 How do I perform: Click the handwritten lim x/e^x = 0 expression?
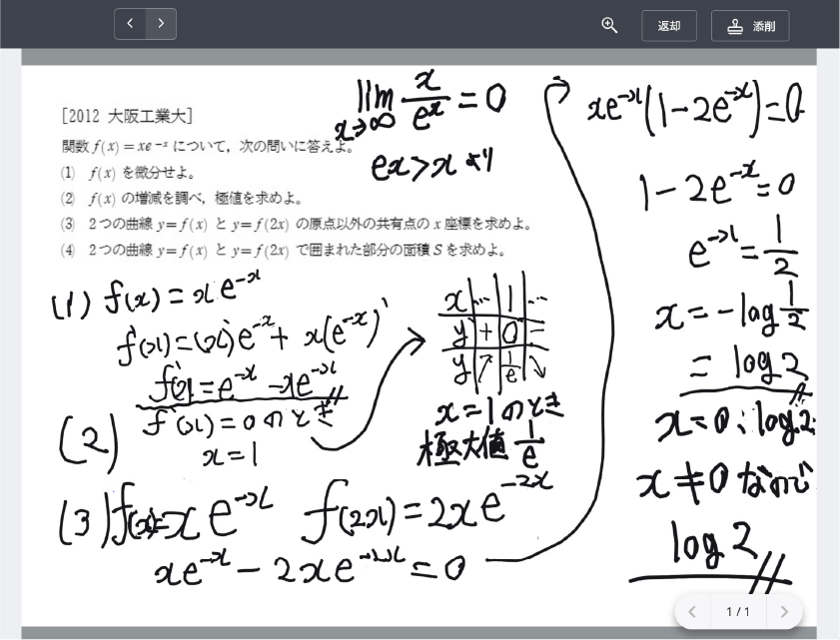coord(429,101)
